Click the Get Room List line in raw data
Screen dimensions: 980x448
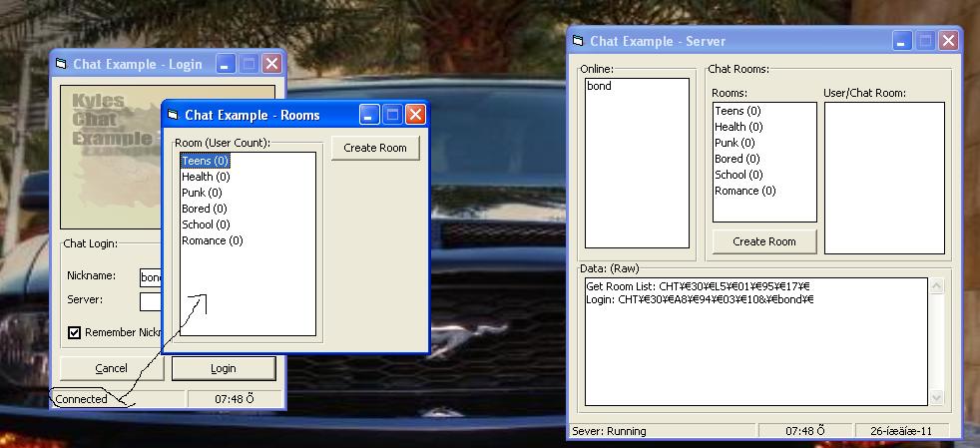coord(699,286)
